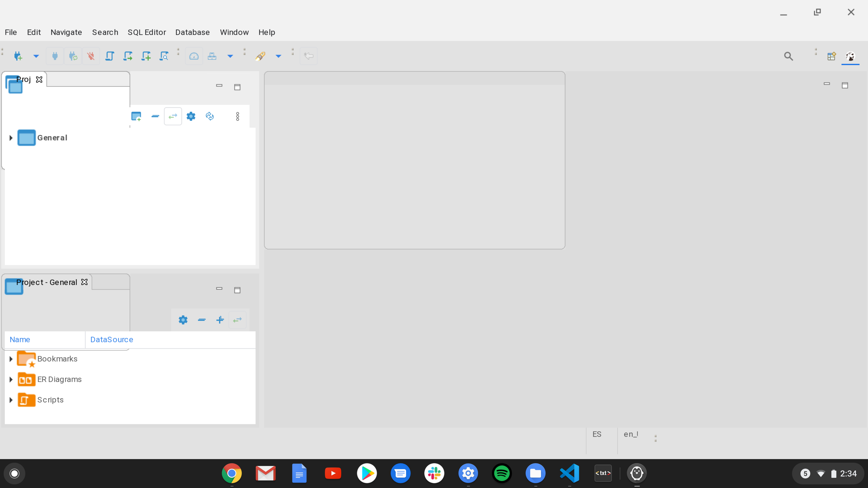
Task: Open the dropdown arrow next to brush icon
Action: [x=278, y=56]
